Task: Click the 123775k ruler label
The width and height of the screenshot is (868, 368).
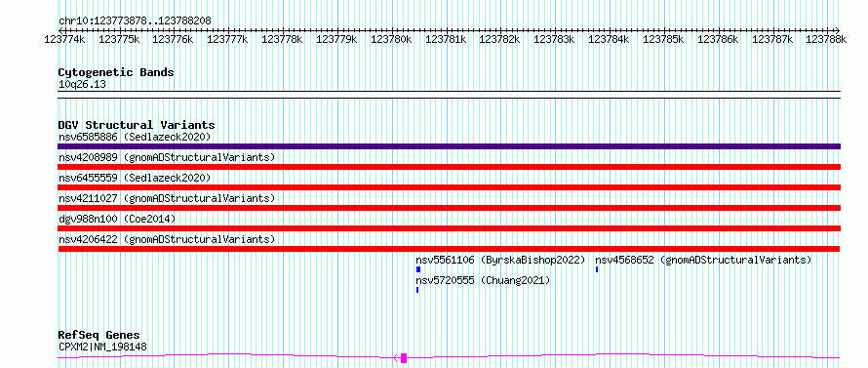Action: (119, 39)
